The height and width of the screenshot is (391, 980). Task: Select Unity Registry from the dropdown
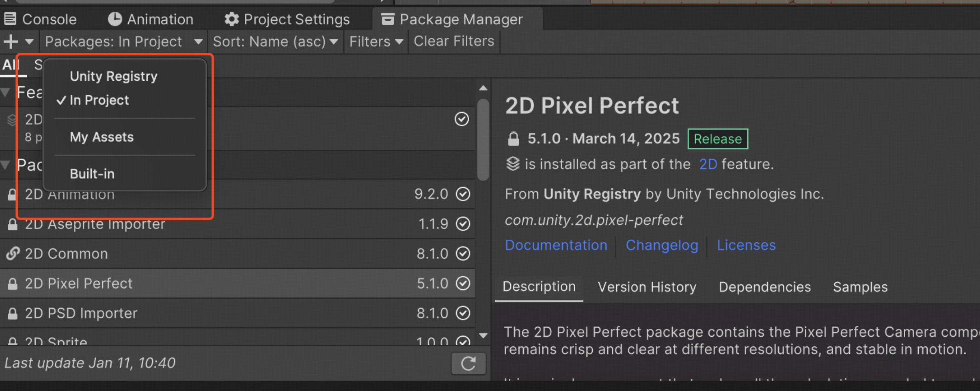coord(114,76)
